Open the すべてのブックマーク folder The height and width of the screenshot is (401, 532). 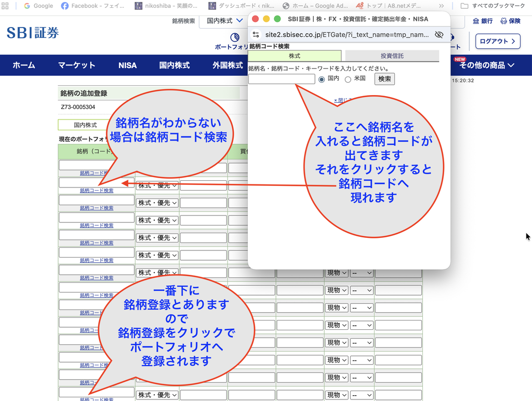click(493, 6)
